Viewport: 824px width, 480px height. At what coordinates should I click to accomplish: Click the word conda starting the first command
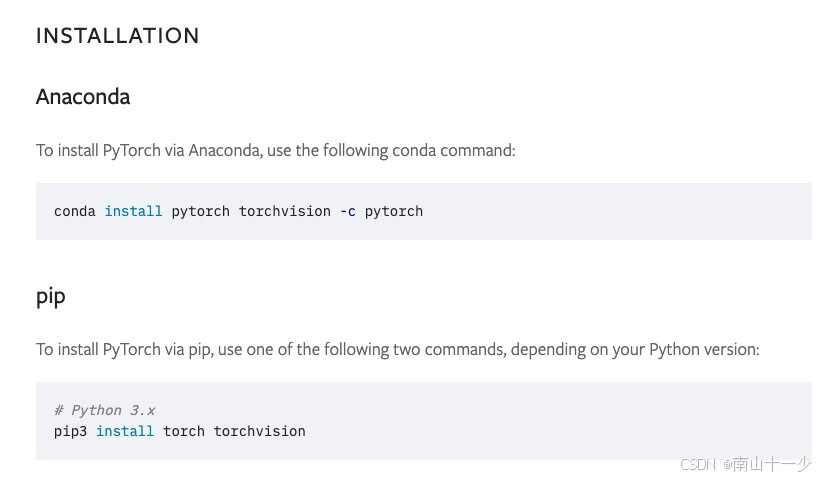[x=75, y=211]
